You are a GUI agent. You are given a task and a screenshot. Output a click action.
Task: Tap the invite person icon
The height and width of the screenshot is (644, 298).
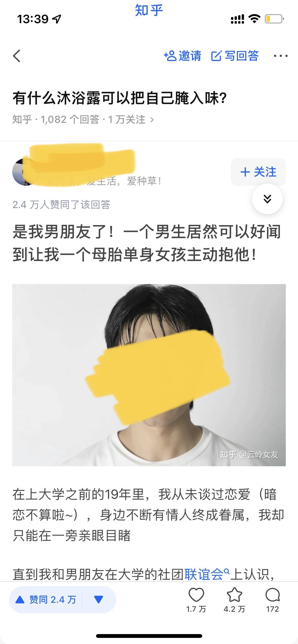pos(170,56)
